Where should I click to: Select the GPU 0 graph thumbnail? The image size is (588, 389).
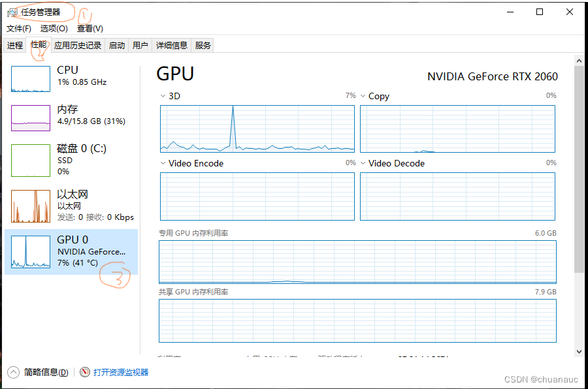point(31,252)
